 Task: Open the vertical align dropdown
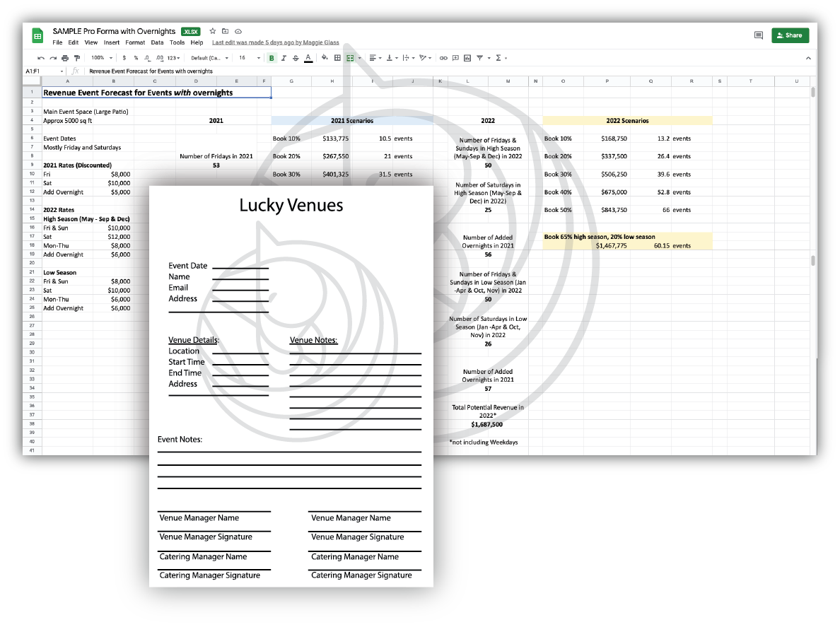(392, 58)
